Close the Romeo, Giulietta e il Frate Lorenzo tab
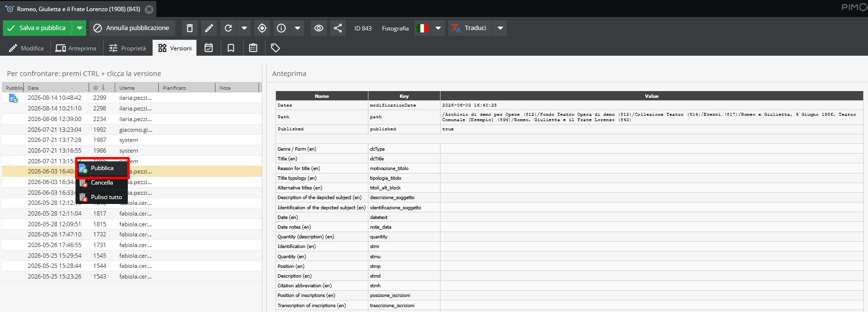This screenshot has height=312, width=868. coord(150,9)
